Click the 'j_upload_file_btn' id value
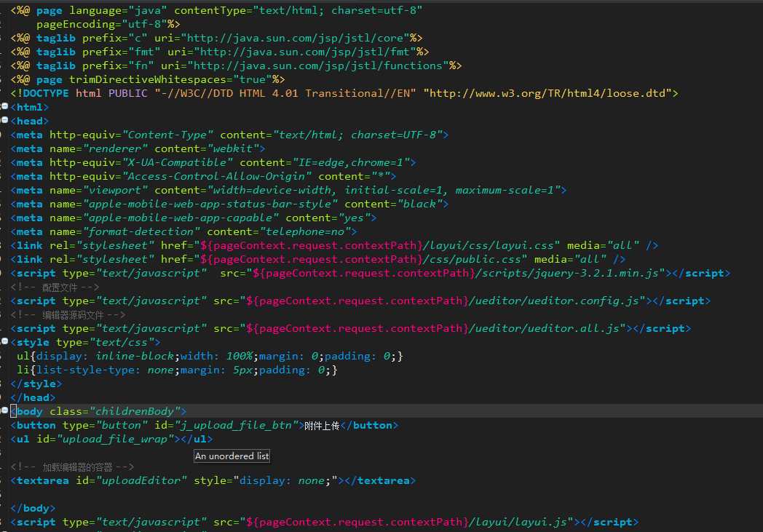Image resolution: width=763 pixels, height=532 pixels. tap(236, 426)
